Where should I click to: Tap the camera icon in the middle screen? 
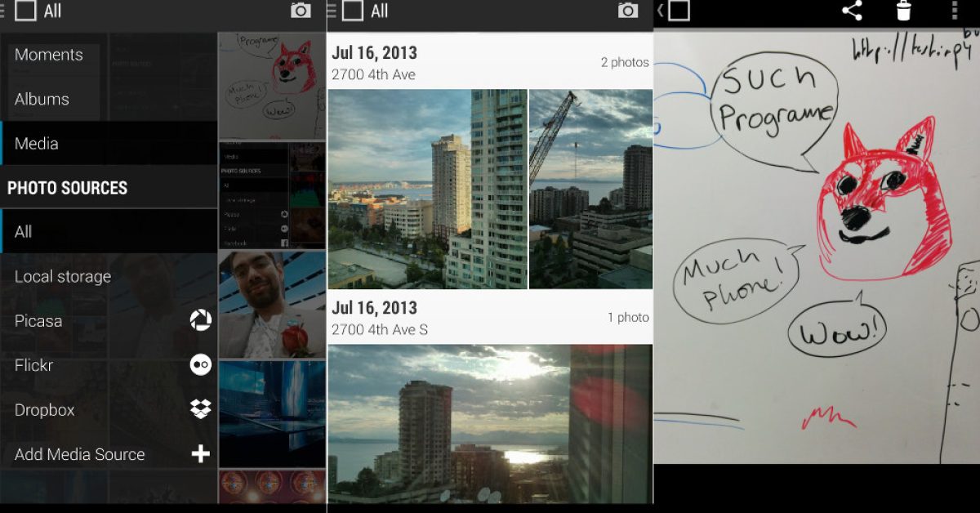point(627,11)
